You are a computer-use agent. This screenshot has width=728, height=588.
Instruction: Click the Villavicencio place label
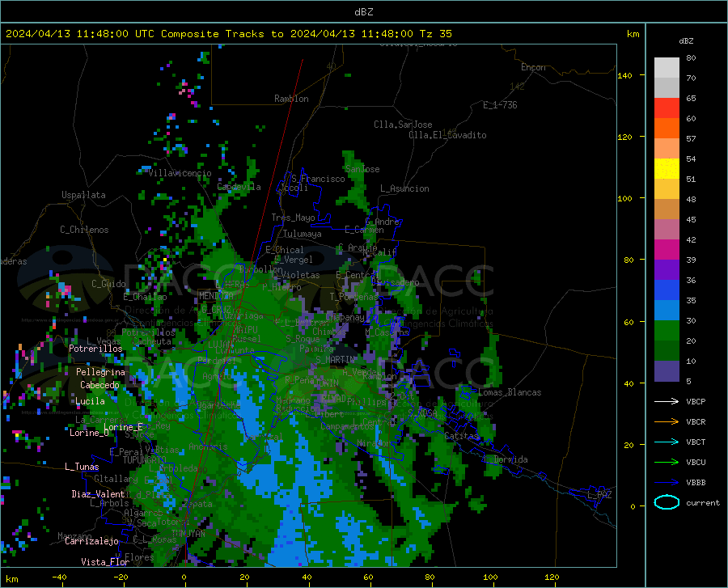(180, 173)
